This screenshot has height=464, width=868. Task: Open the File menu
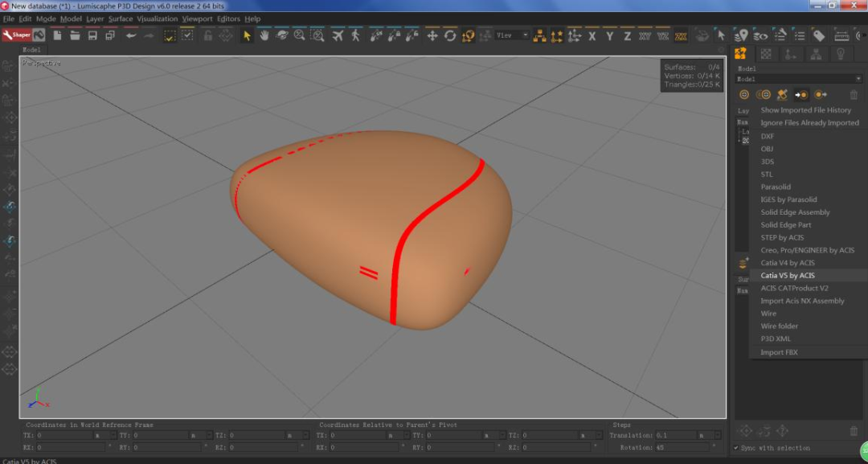click(x=8, y=18)
